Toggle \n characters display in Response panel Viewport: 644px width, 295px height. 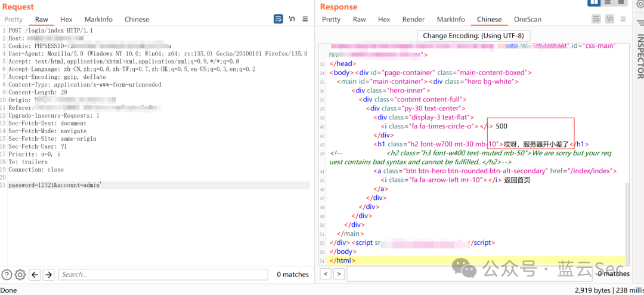pyautogui.click(x=610, y=19)
